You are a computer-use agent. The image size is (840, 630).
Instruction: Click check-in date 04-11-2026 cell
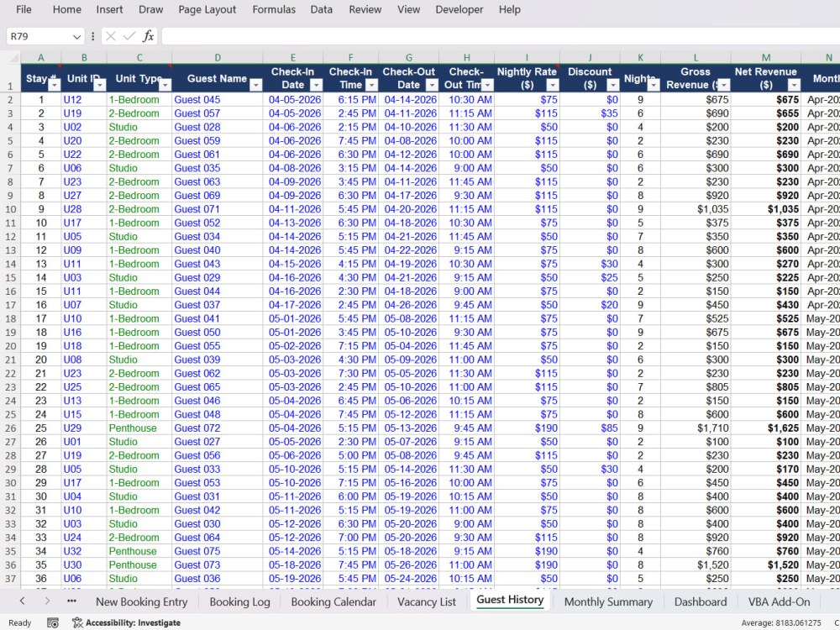(292, 209)
